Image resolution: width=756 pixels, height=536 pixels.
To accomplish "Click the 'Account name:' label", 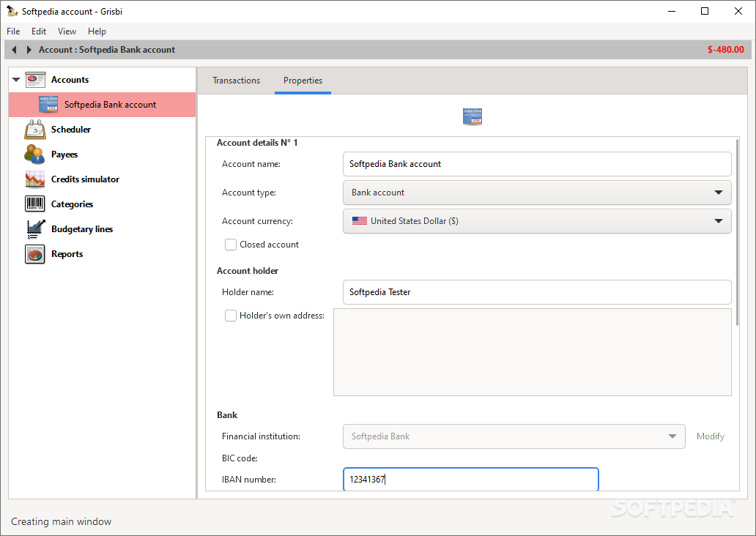I will tap(251, 164).
